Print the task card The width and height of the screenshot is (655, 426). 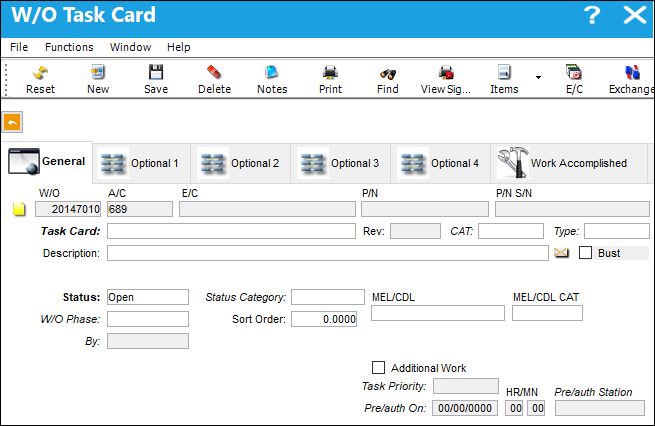tap(330, 80)
